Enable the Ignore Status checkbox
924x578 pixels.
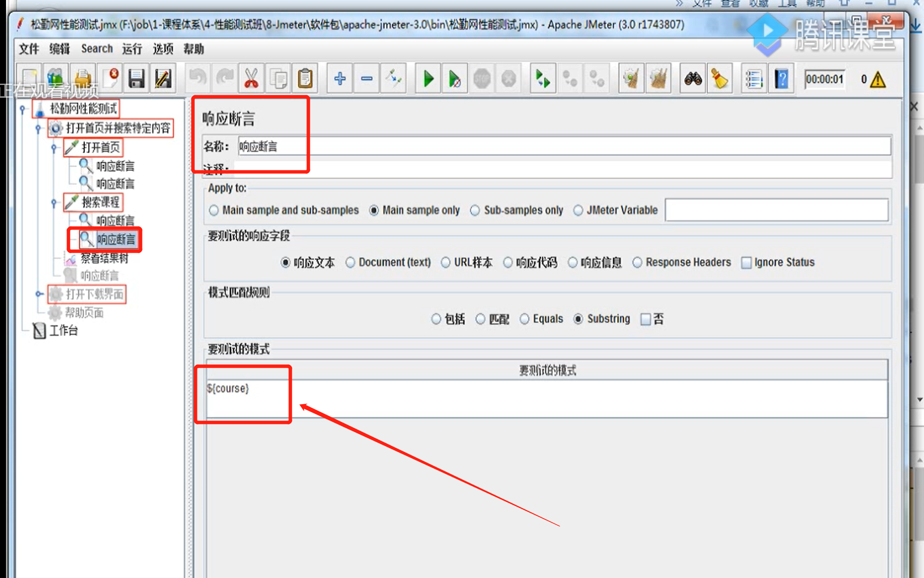point(746,263)
